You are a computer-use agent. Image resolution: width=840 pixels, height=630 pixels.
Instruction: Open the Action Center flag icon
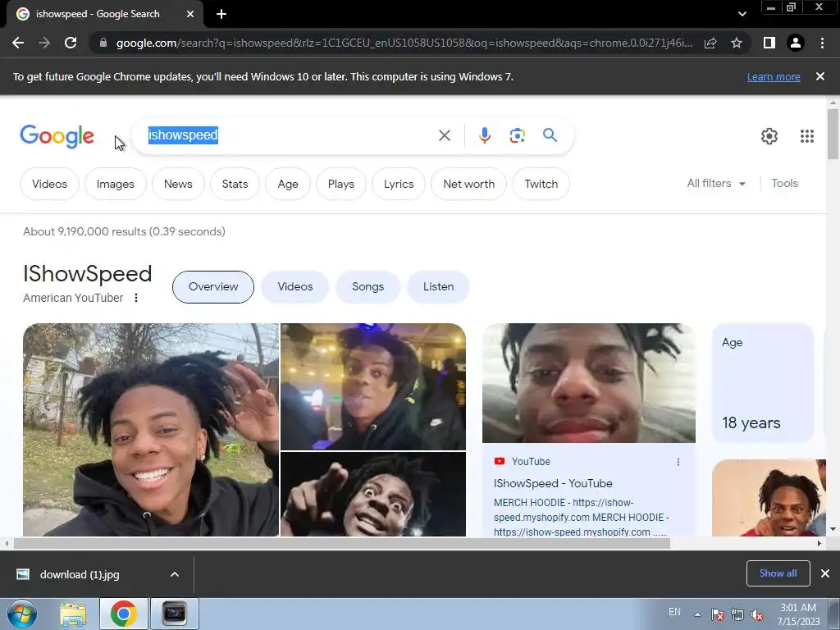click(x=718, y=614)
